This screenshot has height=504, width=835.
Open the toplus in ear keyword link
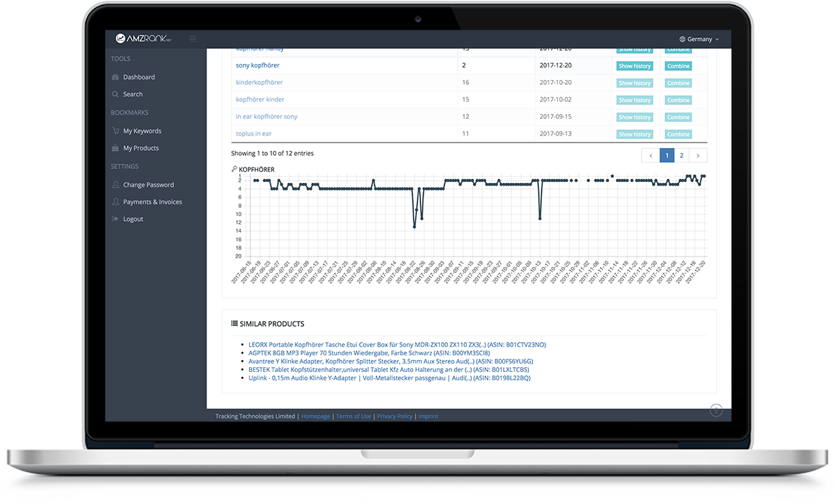254,133
